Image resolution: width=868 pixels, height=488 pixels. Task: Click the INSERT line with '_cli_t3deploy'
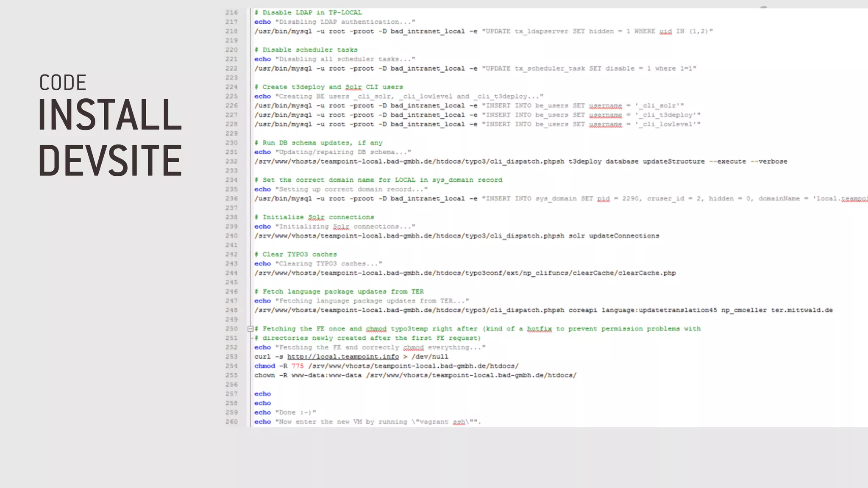[x=478, y=115]
